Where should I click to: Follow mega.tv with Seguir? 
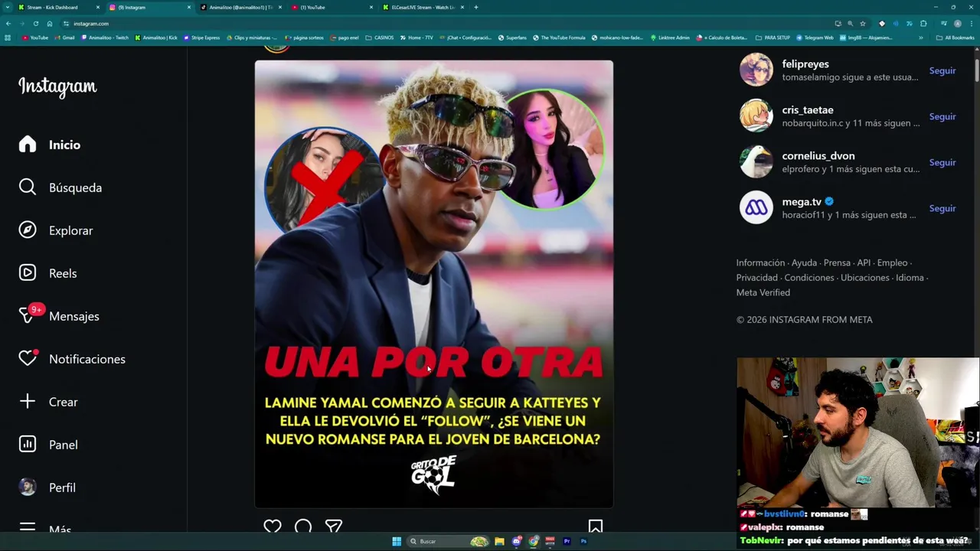(x=942, y=208)
